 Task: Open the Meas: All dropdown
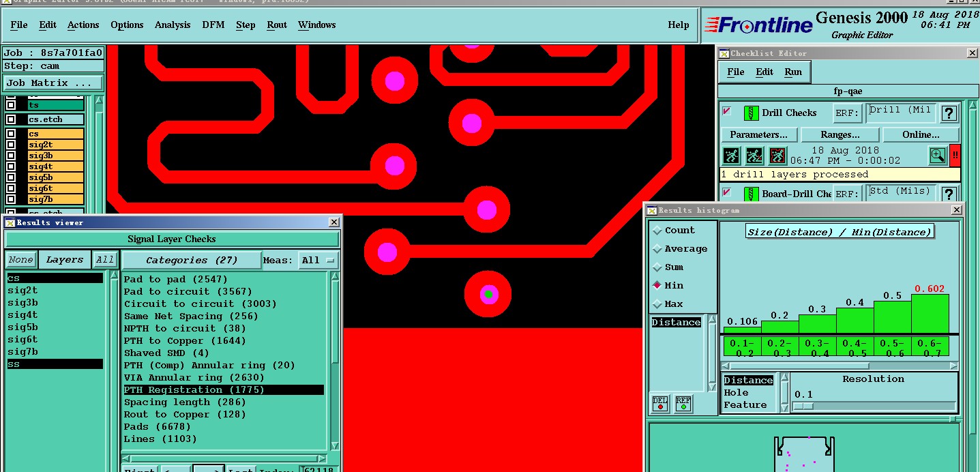[x=318, y=260]
